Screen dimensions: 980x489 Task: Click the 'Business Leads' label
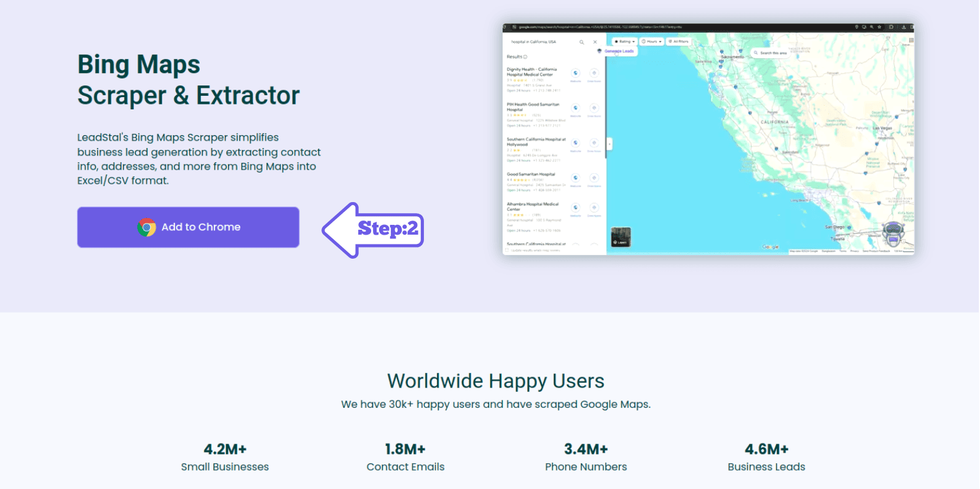click(x=767, y=467)
